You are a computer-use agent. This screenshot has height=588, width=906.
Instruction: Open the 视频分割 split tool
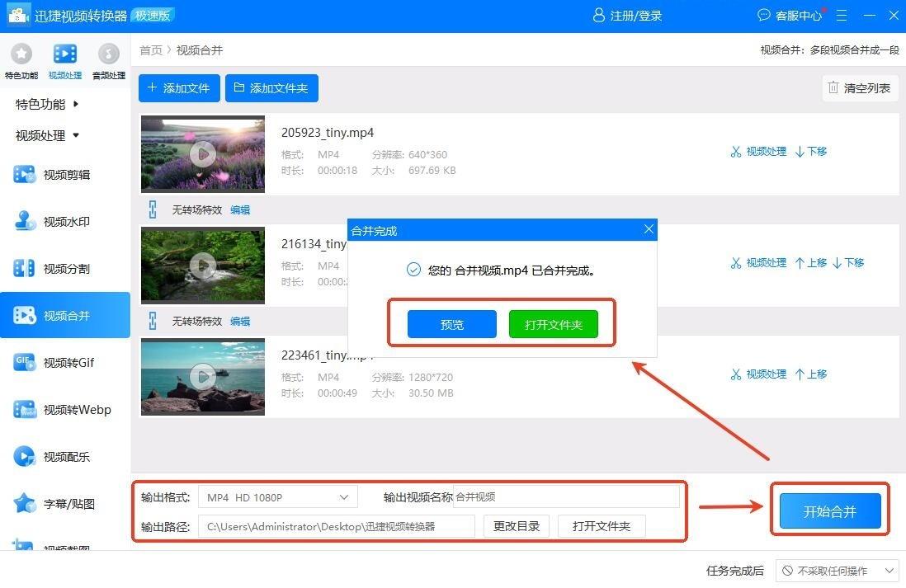coord(65,269)
